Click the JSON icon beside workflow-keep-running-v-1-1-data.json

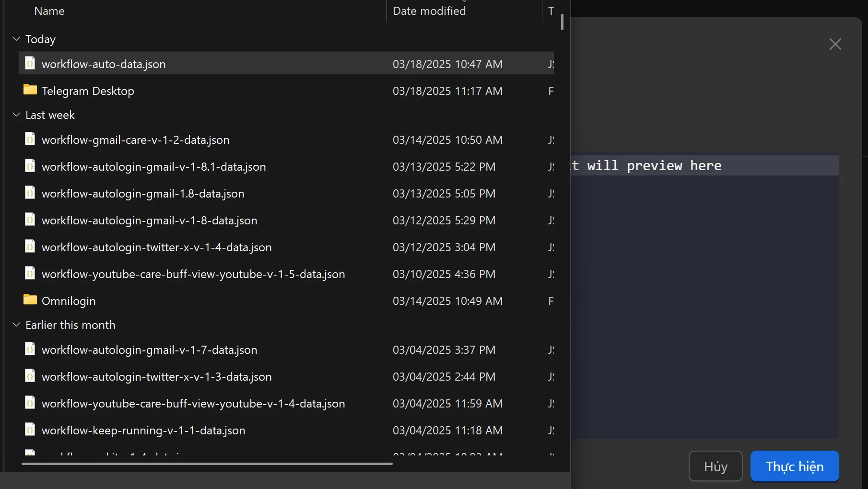point(30,430)
